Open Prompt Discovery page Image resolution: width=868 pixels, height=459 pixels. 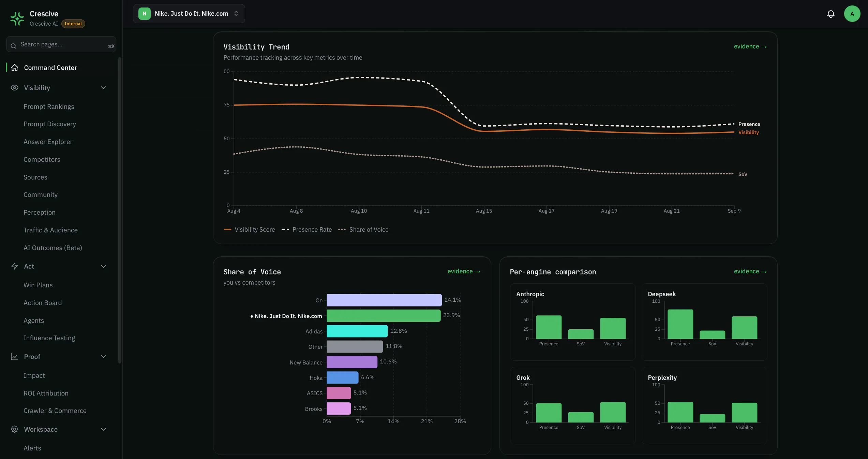(x=50, y=124)
